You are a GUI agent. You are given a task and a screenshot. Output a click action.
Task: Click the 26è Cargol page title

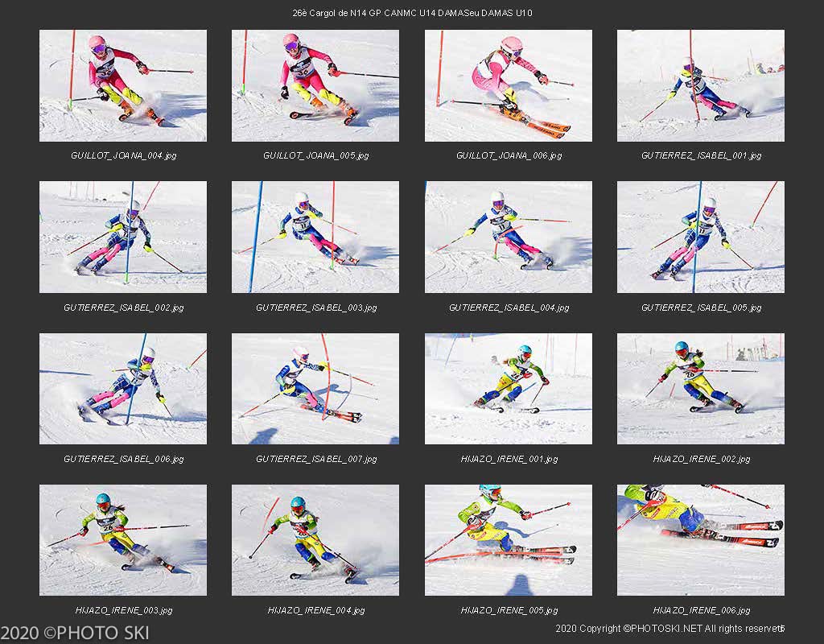pyautogui.click(x=412, y=13)
